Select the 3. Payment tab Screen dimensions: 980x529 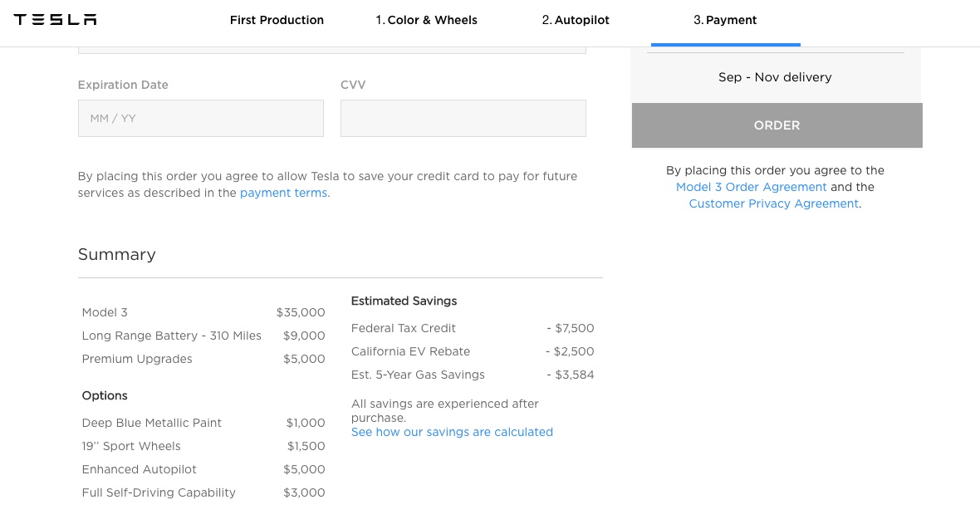click(725, 20)
